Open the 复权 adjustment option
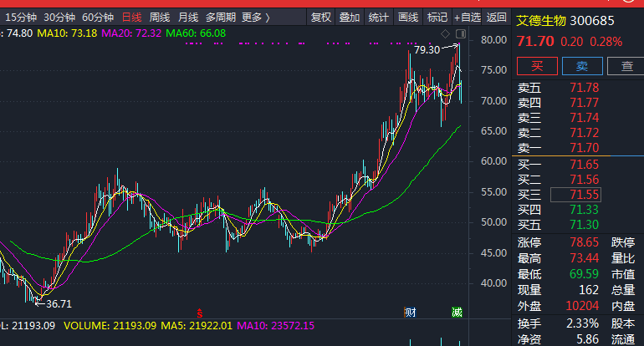 pyautogui.click(x=321, y=18)
